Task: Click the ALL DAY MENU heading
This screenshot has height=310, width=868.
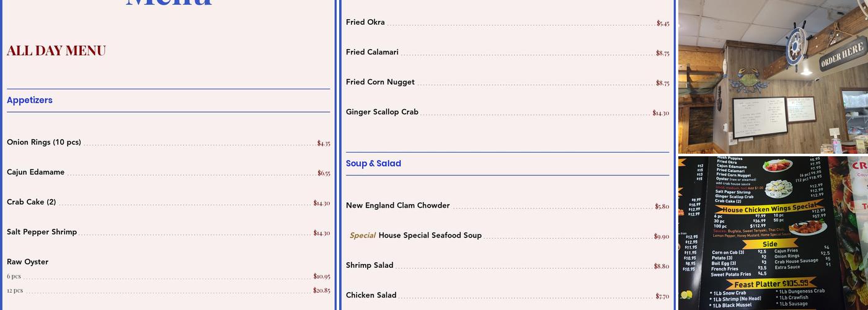Action: click(x=56, y=51)
